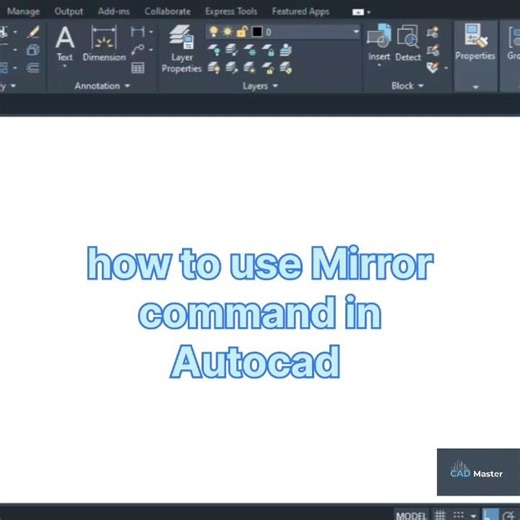The image size is (520, 520).
Task: Toggle polar tracking in status bar
Action: [x=509, y=515]
